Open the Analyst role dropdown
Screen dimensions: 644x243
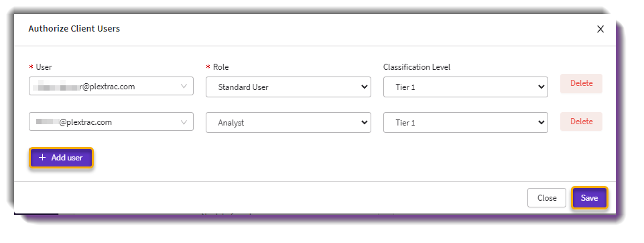(288, 123)
